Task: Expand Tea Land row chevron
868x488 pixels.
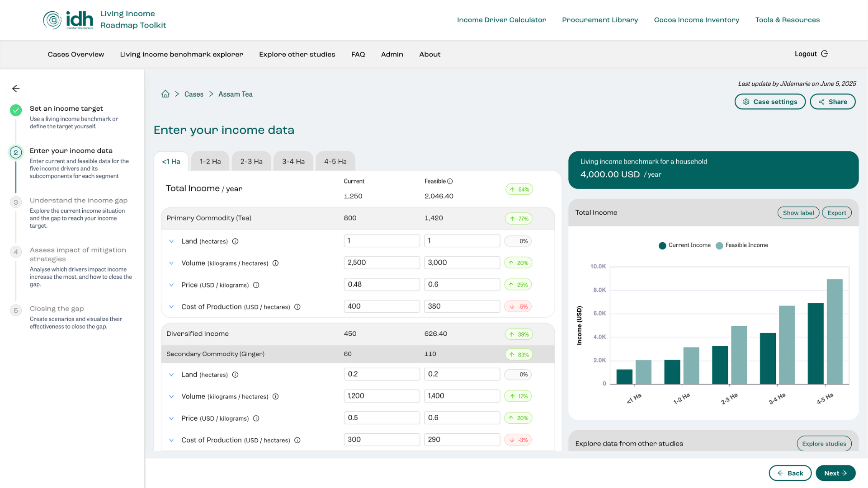Action: [x=171, y=241]
